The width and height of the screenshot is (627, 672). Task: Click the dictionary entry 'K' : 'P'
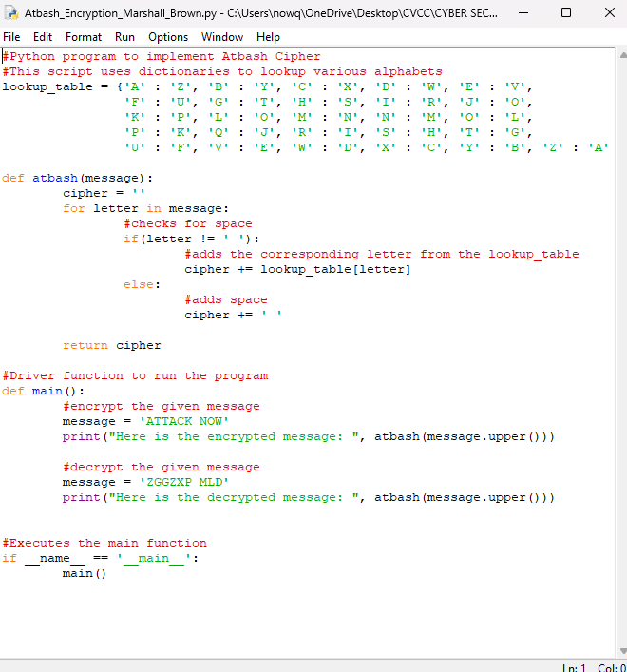pos(157,118)
